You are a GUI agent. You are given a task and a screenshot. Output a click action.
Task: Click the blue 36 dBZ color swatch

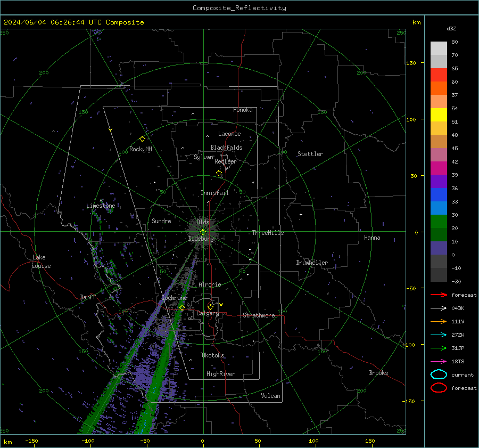(439, 195)
